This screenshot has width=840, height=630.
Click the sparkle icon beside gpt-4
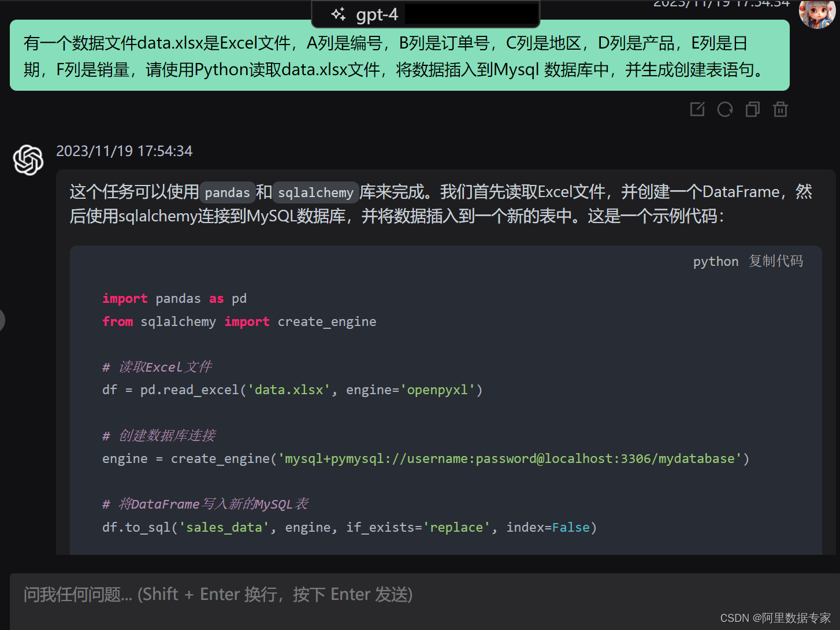[339, 14]
